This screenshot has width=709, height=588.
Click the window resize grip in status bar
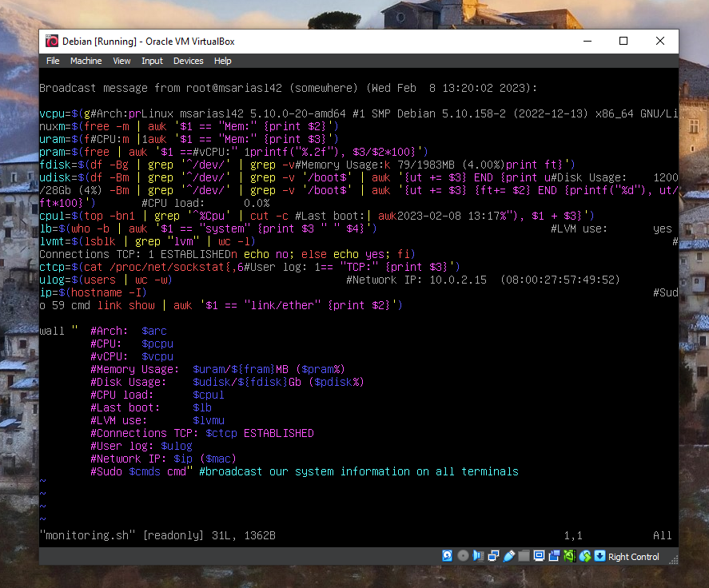(674, 560)
